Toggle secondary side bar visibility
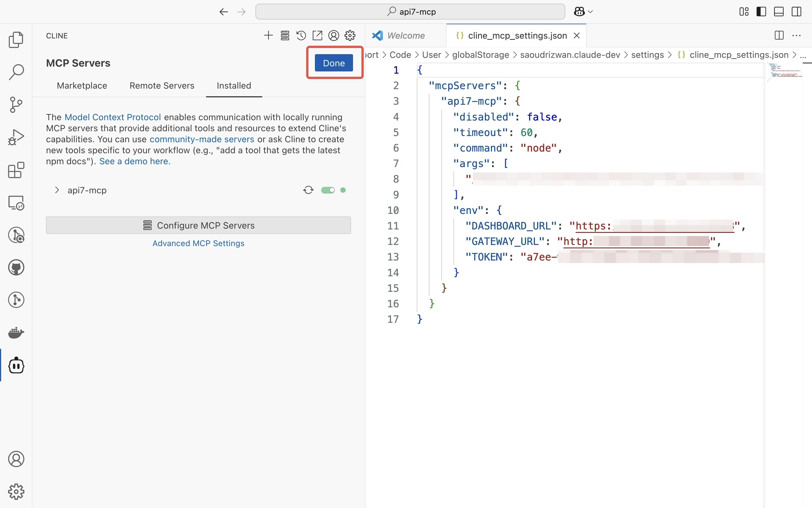 pos(796,12)
